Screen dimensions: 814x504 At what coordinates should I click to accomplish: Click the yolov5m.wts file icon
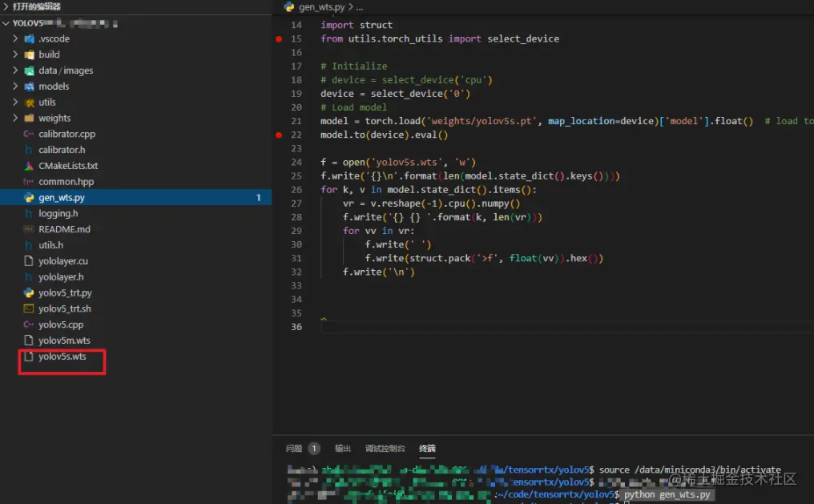(x=29, y=340)
